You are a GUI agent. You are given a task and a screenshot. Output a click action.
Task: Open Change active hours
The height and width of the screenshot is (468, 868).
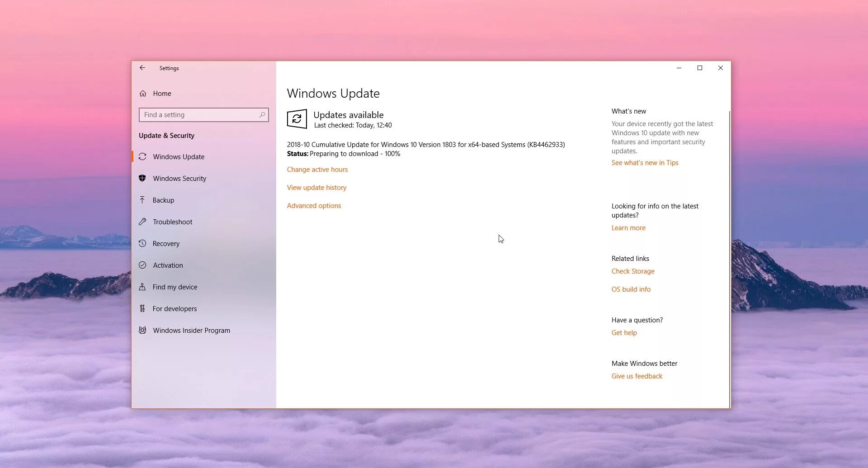[317, 169]
